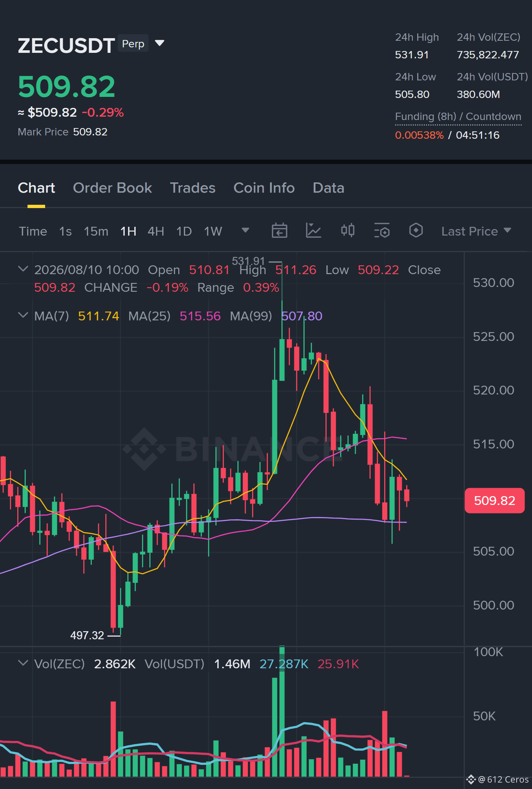Switch to the Order Book tab
This screenshot has width=532, height=789.
tap(112, 188)
